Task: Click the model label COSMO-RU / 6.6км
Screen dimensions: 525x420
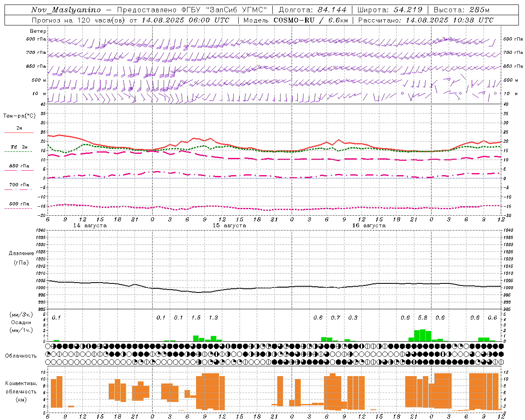Action: (x=311, y=20)
